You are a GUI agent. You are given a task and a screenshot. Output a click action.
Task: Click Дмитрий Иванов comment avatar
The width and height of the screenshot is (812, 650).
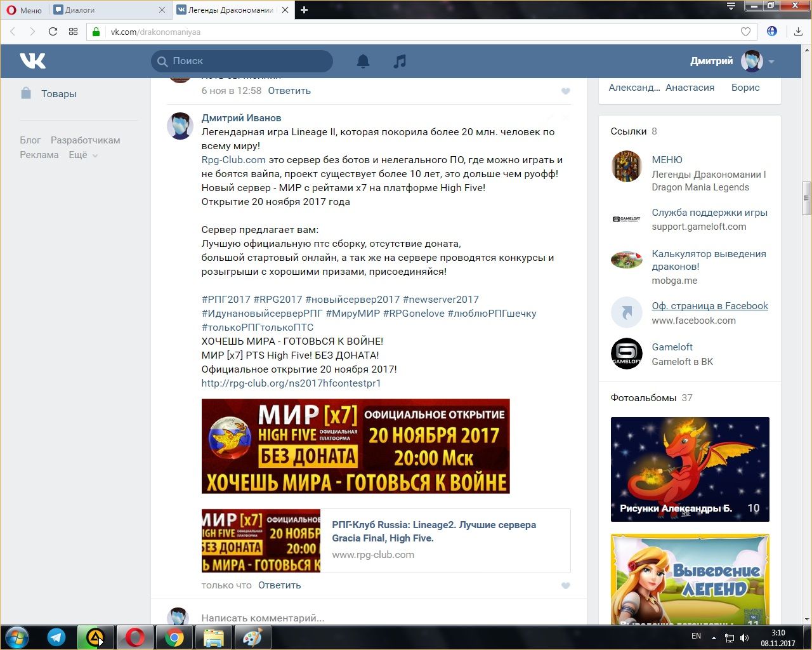[180, 126]
